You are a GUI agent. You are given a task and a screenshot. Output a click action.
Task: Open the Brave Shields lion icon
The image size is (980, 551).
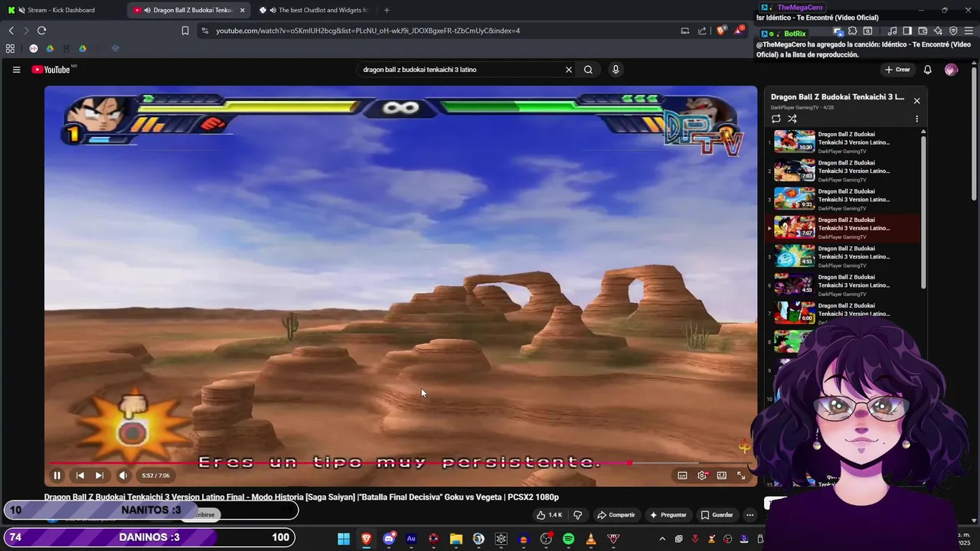pos(721,31)
